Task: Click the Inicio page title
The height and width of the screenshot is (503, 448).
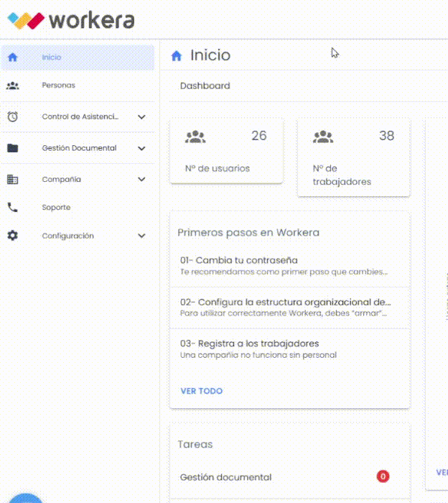Action: click(x=210, y=55)
